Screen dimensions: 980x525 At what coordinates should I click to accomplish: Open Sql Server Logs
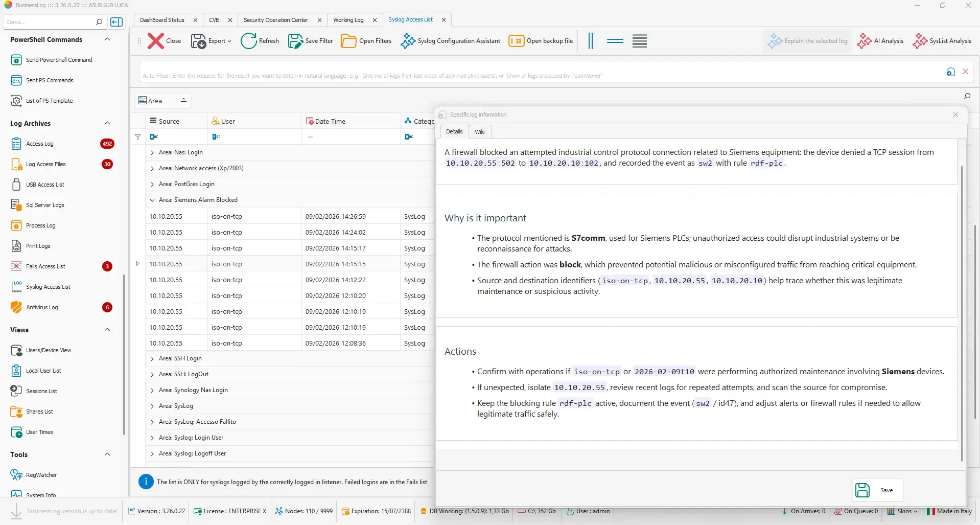click(37, 205)
